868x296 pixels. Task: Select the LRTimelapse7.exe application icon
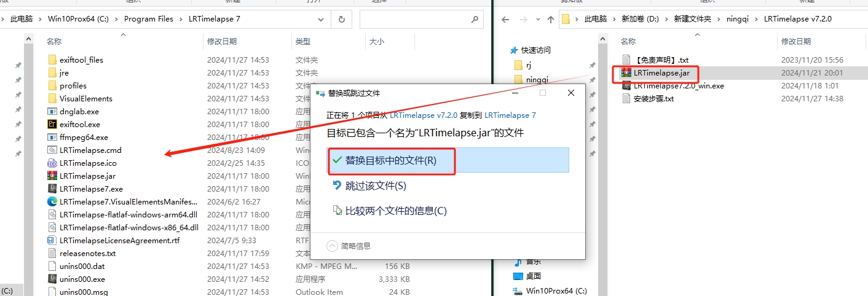tap(52, 189)
